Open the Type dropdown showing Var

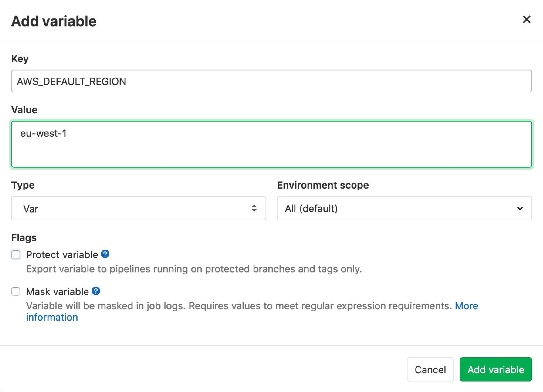click(139, 208)
